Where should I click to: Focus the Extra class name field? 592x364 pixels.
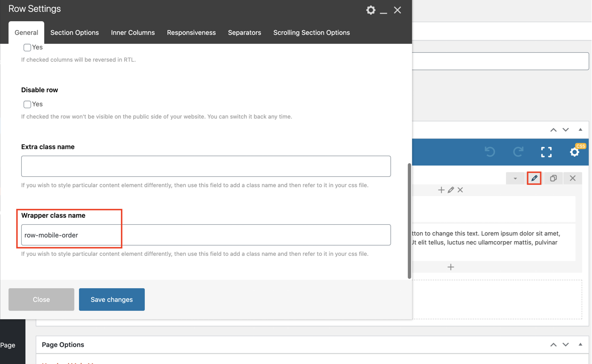(206, 166)
